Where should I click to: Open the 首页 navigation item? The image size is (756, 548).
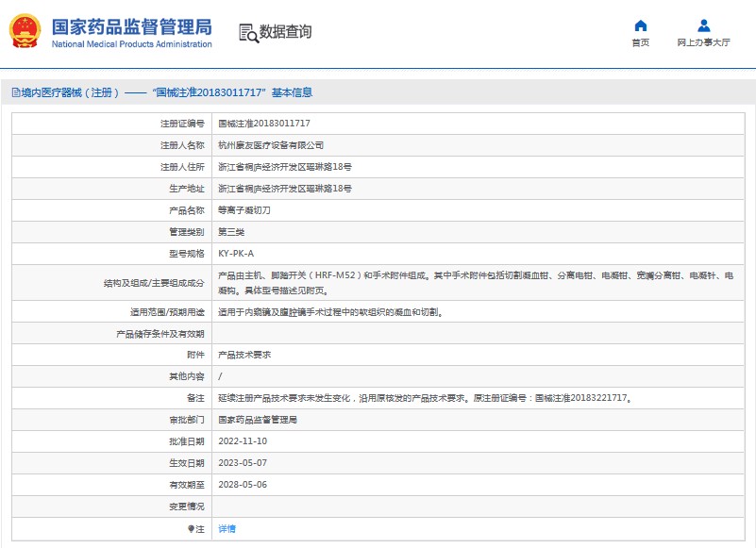(x=640, y=42)
